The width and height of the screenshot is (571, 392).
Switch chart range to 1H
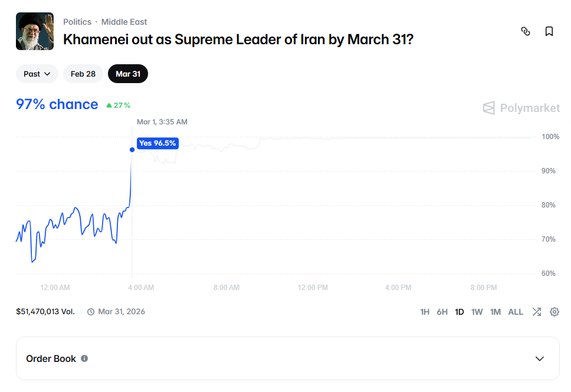[x=425, y=312]
